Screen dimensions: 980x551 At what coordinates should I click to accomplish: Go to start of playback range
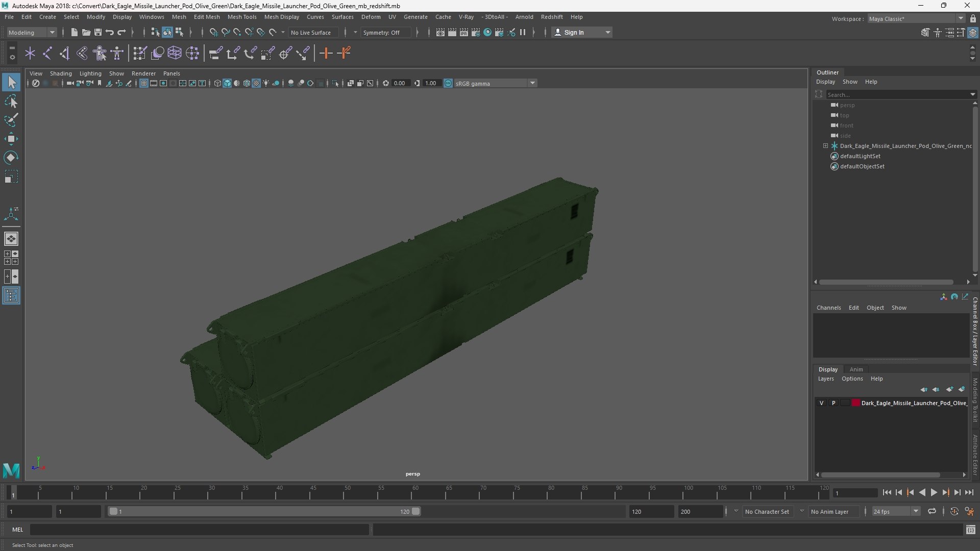point(887,492)
